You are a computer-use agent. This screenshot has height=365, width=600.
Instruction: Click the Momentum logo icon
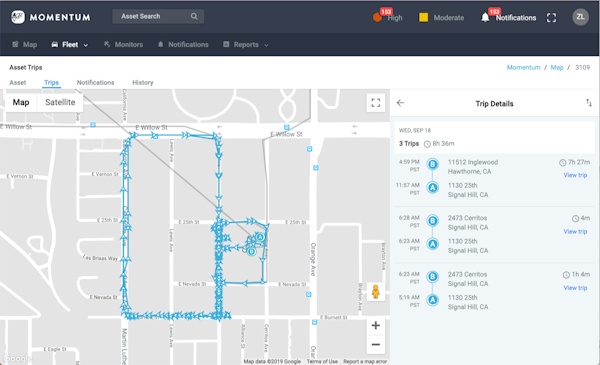pos(18,17)
